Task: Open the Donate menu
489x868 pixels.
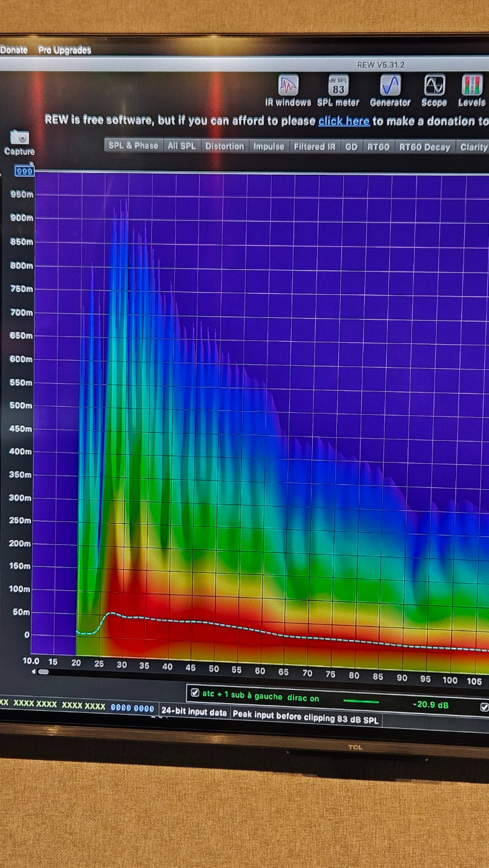Action: coord(14,50)
